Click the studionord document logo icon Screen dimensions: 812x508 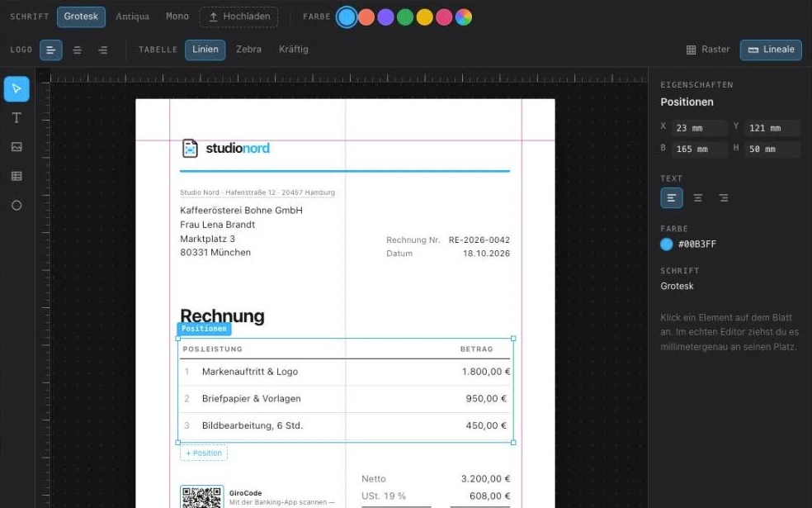click(x=190, y=148)
